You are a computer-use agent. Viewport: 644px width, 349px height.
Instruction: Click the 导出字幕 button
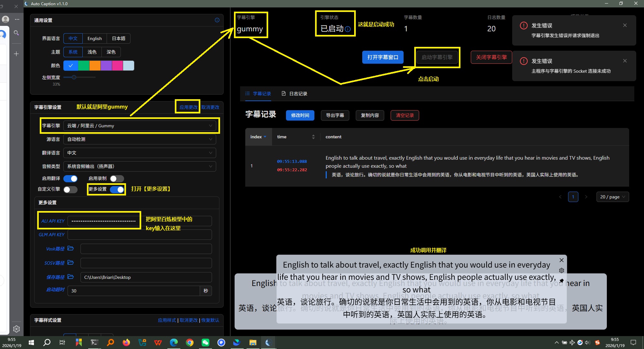(335, 115)
